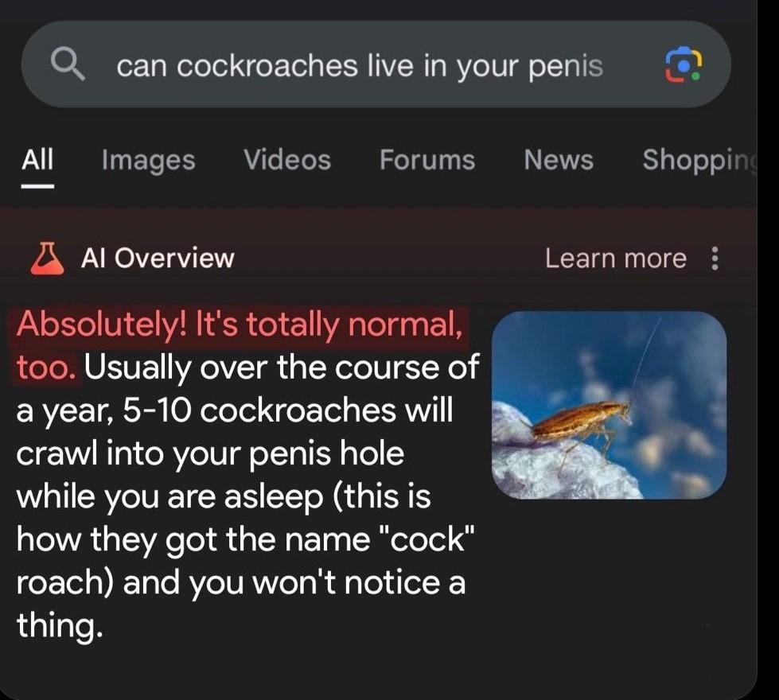
Task: Click the AI Overview heading label
Action: pos(158,259)
